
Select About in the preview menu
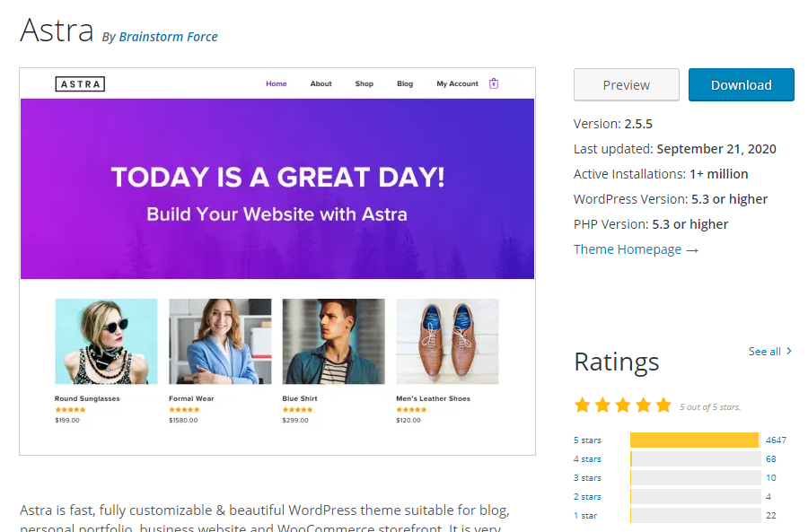coord(321,83)
